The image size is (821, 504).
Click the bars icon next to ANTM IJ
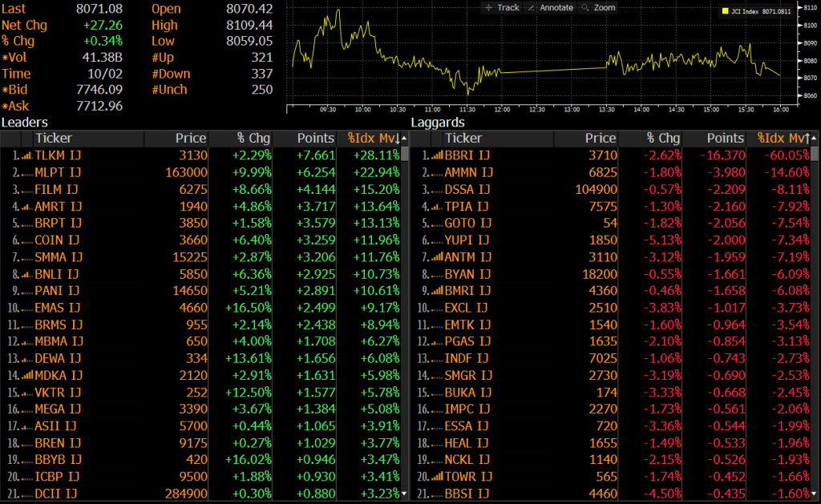(x=435, y=256)
